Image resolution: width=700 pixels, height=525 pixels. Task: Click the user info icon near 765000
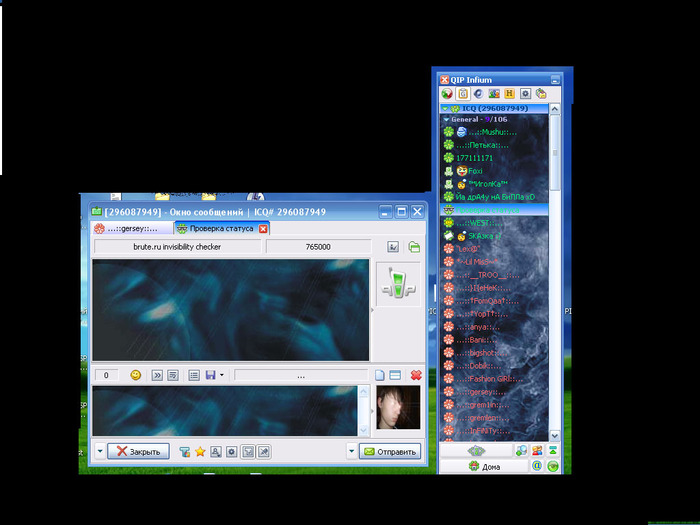(393, 247)
